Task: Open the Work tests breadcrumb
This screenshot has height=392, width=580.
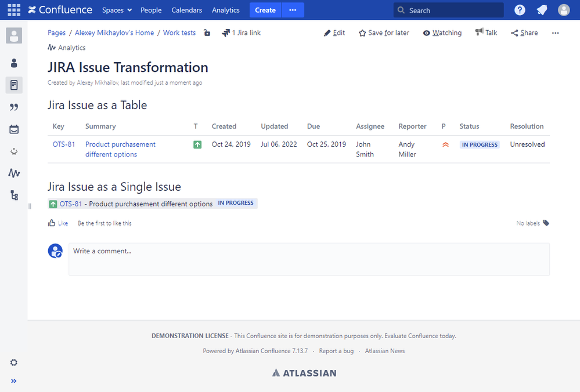Action: [179, 32]
